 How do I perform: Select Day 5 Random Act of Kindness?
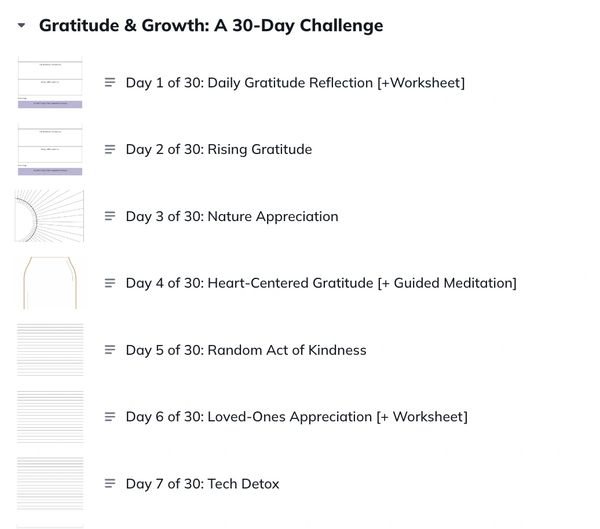click(x=246, y=351)
